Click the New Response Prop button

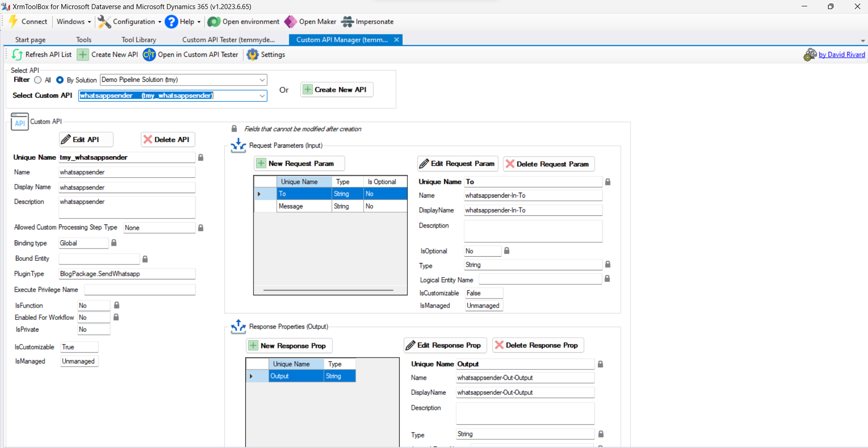pos(289,346)
